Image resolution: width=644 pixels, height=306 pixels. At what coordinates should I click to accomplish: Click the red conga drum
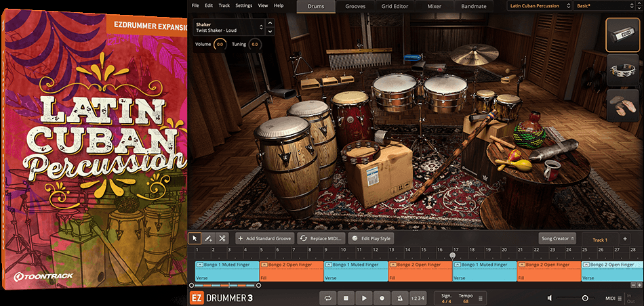[352, 118]
